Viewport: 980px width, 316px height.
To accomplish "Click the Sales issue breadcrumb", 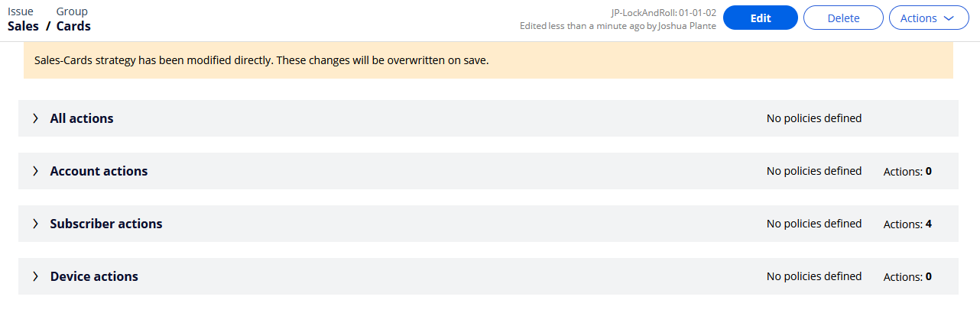I will [x=23, y=26].
